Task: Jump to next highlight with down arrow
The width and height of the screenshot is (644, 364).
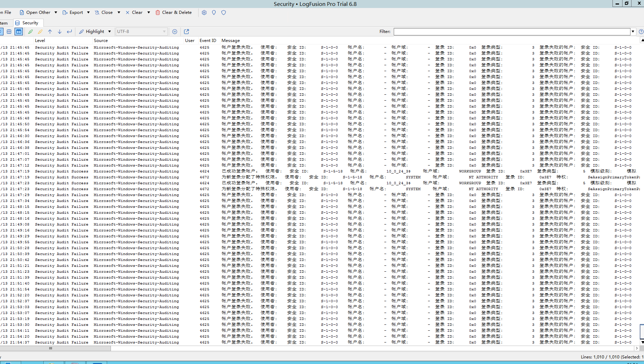Action: (x=60, y=32)
